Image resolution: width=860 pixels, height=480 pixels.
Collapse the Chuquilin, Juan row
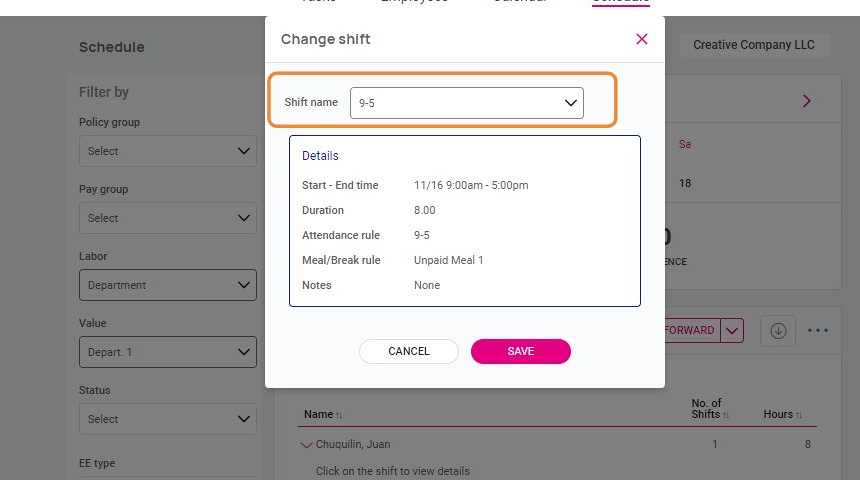(x=306, y=445)
